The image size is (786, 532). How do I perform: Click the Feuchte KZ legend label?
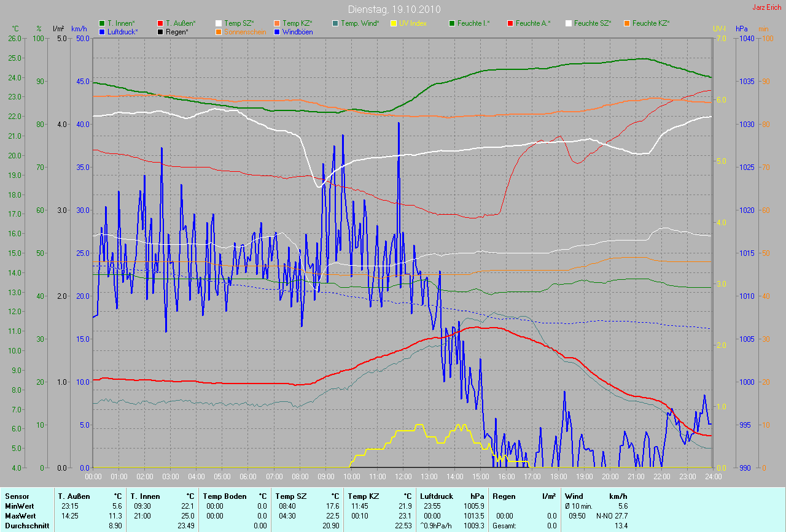click(650, 23)
